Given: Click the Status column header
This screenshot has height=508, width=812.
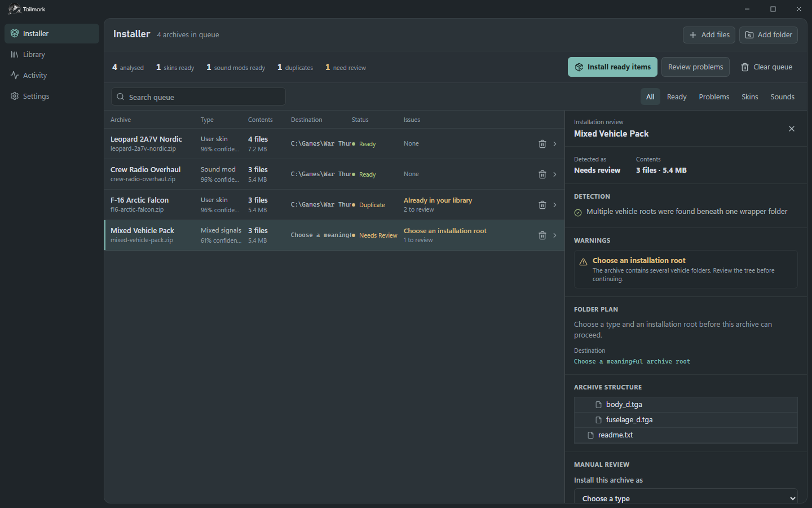Looking at the screenshot, I should (360, 120).
